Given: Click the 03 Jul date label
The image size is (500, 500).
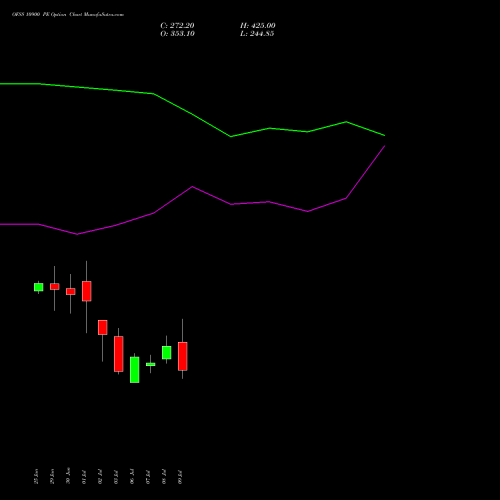Looking at the screenshot, I should pos(116,477).
